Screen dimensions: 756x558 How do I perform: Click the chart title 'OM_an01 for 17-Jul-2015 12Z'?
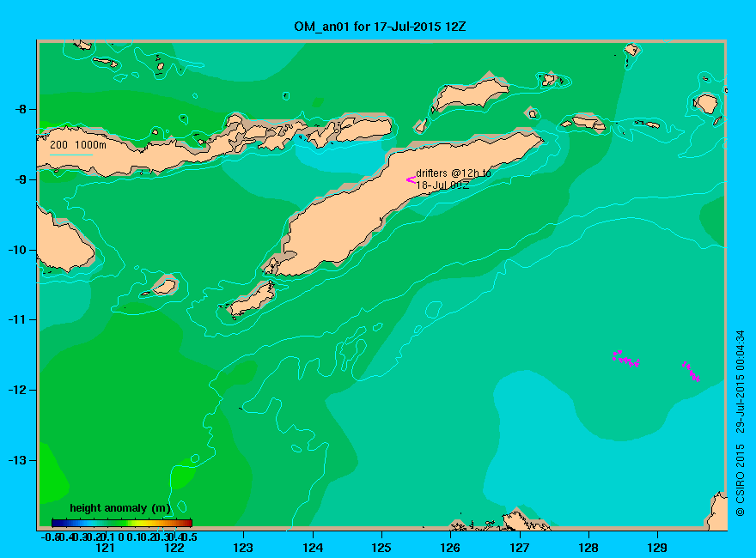pos(380,27)
